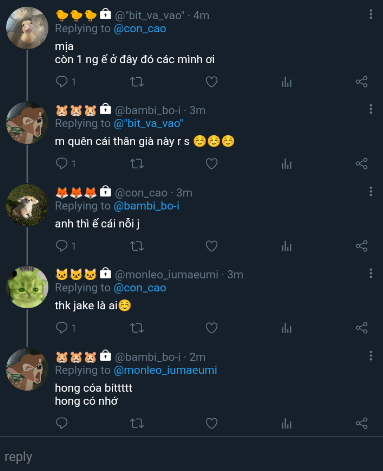383x471 pixels.
Task: Share the "thk jake là ai" tweet
Action: click(x=361, y=328)
